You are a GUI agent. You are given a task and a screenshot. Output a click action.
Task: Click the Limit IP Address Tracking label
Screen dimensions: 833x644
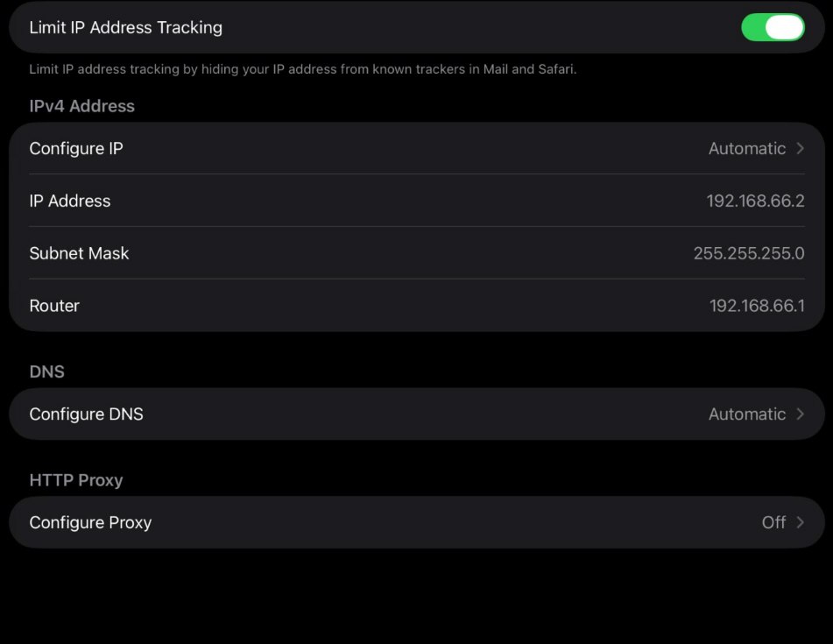125,27
